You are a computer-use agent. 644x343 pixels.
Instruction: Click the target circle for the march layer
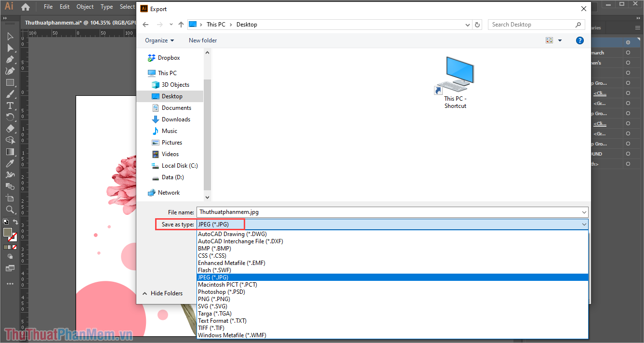click(x=628, y=52)
